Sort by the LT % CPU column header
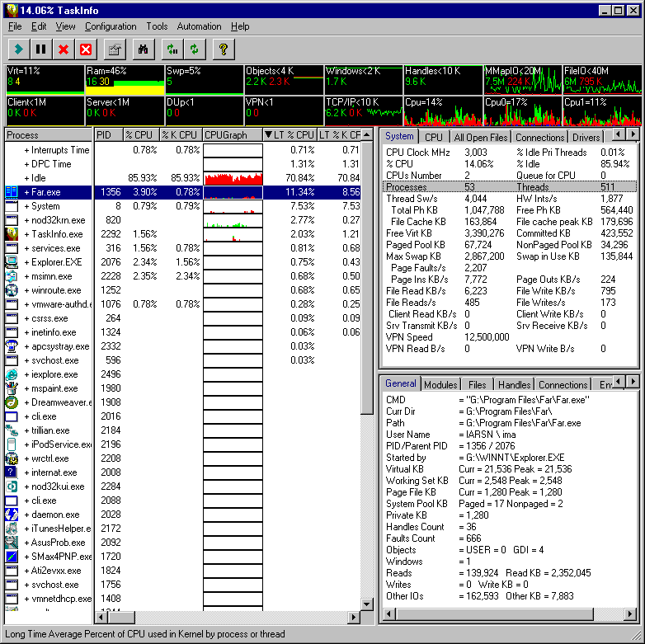645x644 pixels. coord(289,134)
